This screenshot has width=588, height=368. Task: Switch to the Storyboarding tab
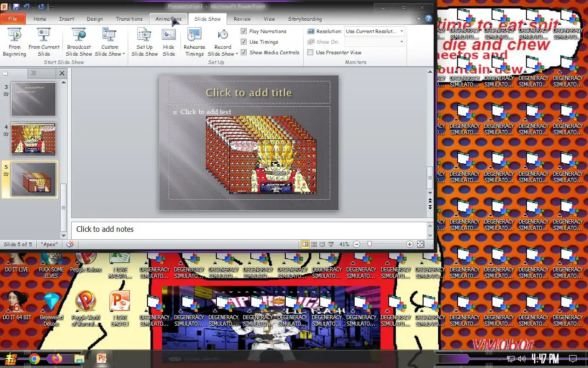pyautogui.click(x=305, y=19)
